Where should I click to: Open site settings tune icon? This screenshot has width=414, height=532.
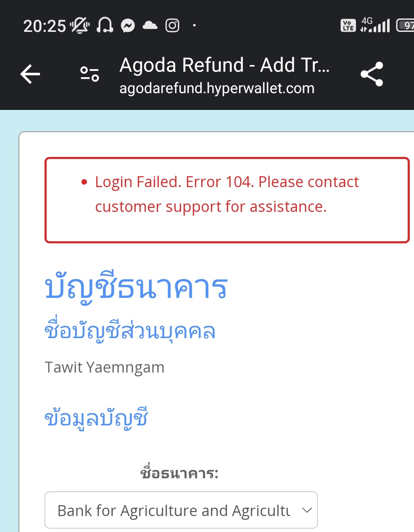pos(89,74)
